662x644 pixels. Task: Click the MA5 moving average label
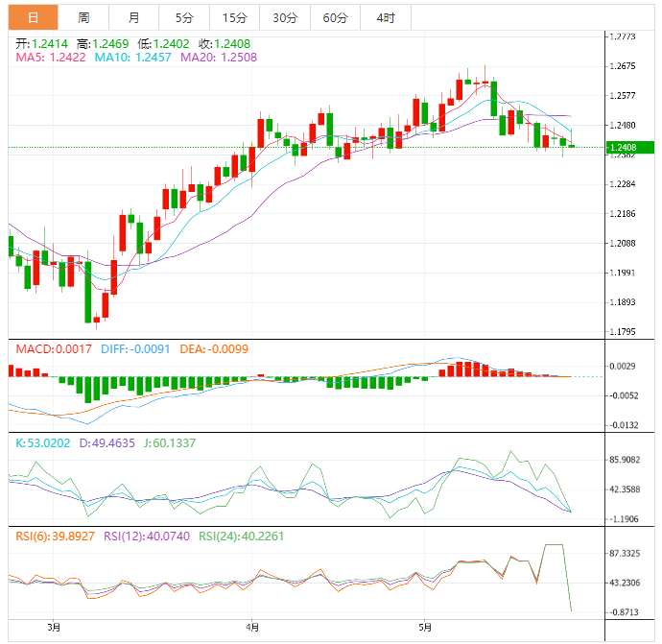pos(51,59)
